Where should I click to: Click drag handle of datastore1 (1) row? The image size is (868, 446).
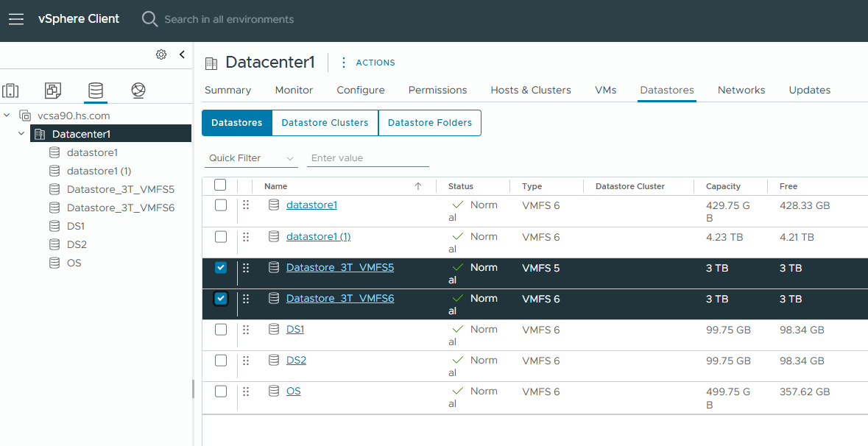tap(246, 236)
